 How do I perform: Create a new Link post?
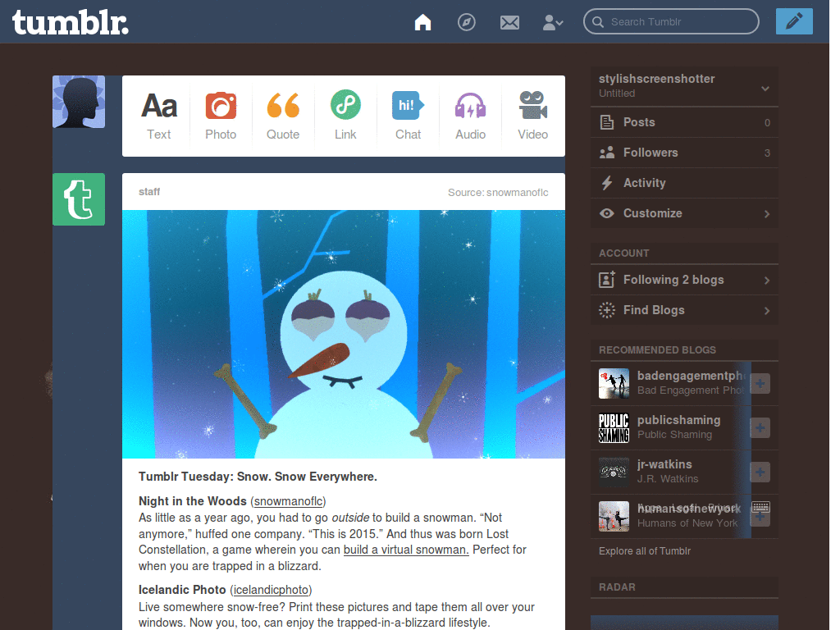(345, 116)
